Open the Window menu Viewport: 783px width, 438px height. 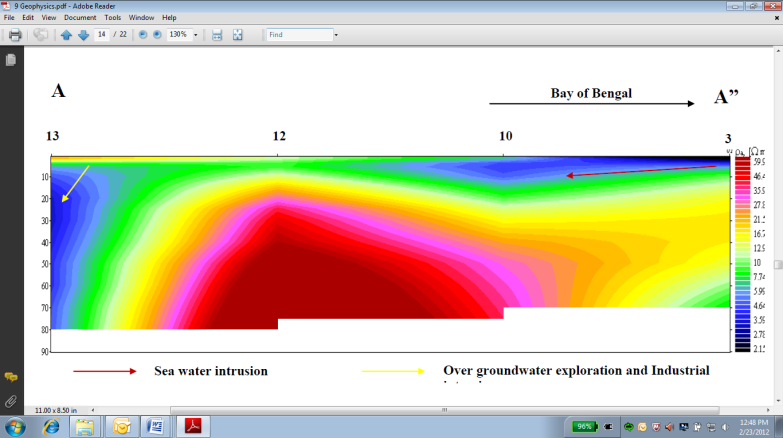[142, 18]
